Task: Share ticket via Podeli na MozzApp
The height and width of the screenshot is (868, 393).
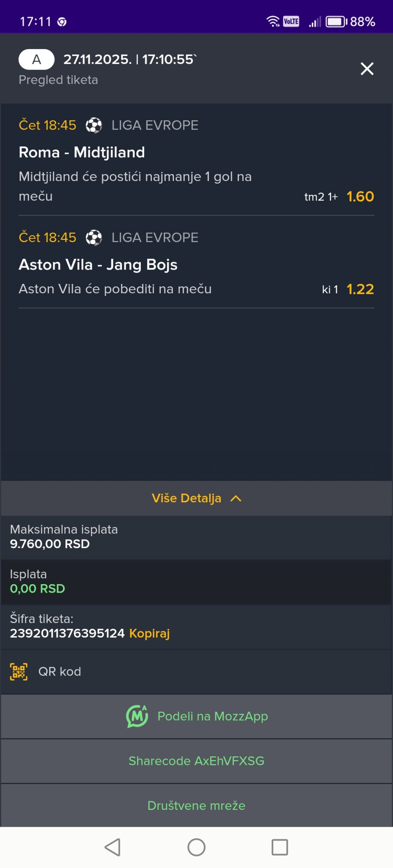Action: click(x=212, y=716)
